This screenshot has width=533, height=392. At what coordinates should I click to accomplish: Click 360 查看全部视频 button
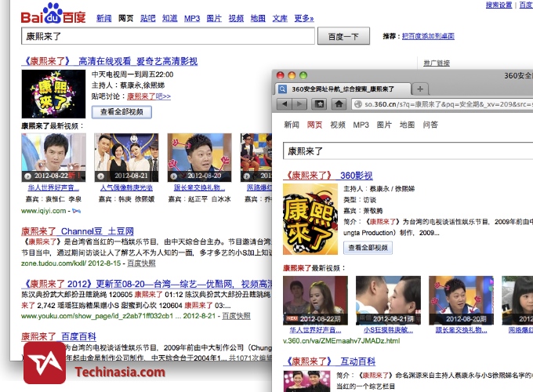click(x=368, y=248)
